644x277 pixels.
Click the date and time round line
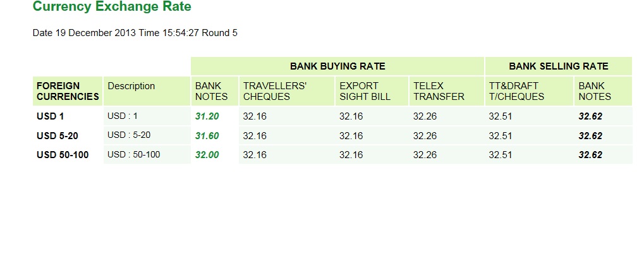135,33
